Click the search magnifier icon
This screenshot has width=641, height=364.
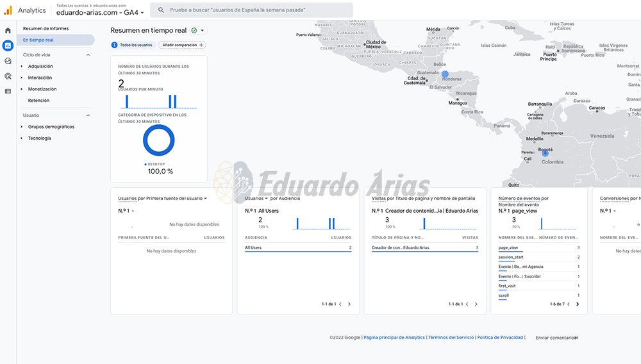click(x=160, y=10)
